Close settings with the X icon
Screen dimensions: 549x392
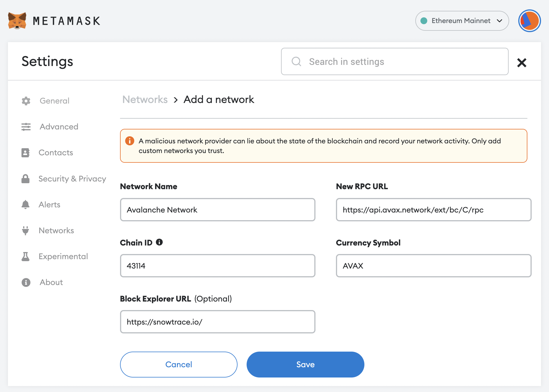coord(522,63)
